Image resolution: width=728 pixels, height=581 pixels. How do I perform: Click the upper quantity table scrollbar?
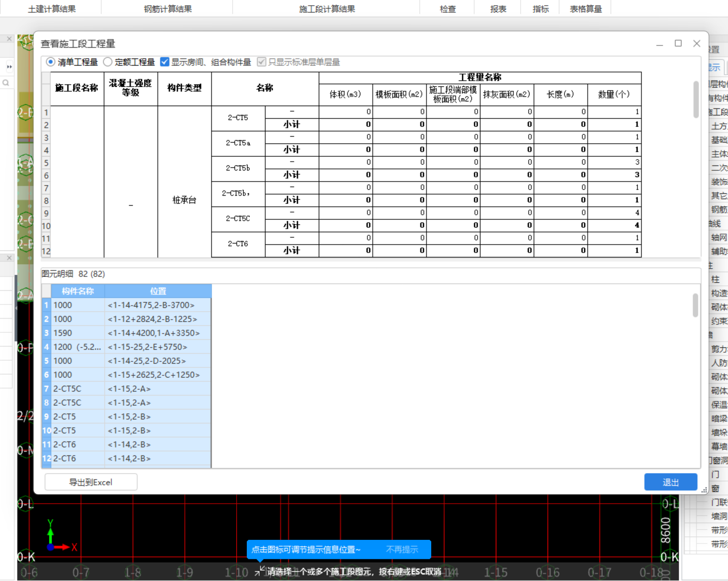(696, 99)
